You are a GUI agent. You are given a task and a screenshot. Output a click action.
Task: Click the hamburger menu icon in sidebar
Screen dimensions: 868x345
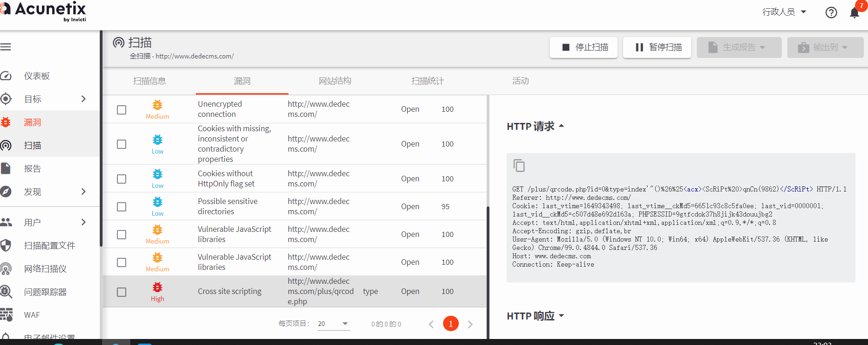pos(6,47)
